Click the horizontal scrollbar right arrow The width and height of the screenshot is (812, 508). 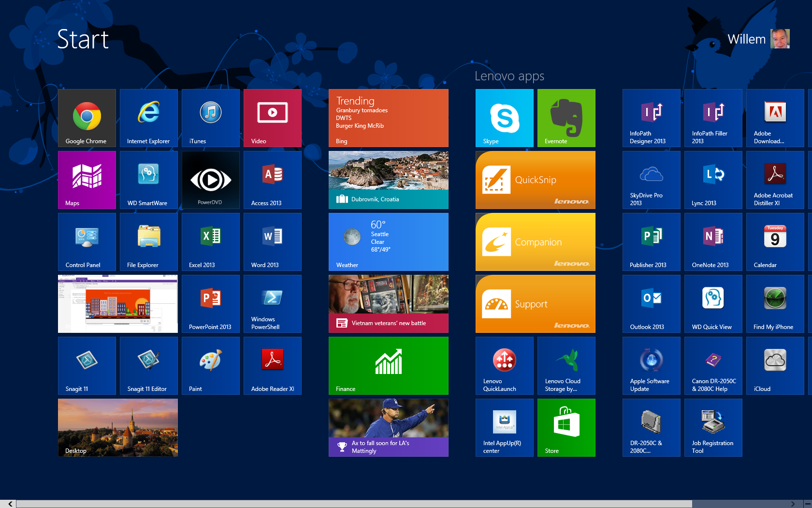(x=793, y=504)
